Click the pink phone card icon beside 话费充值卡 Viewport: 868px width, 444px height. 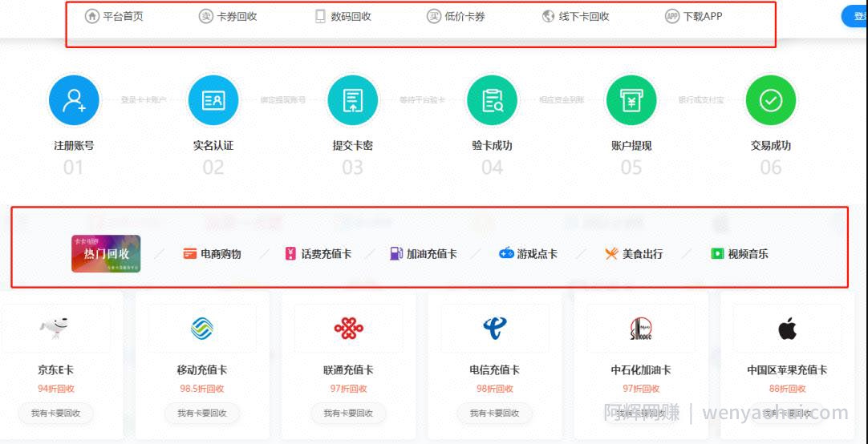coord(290,254)
